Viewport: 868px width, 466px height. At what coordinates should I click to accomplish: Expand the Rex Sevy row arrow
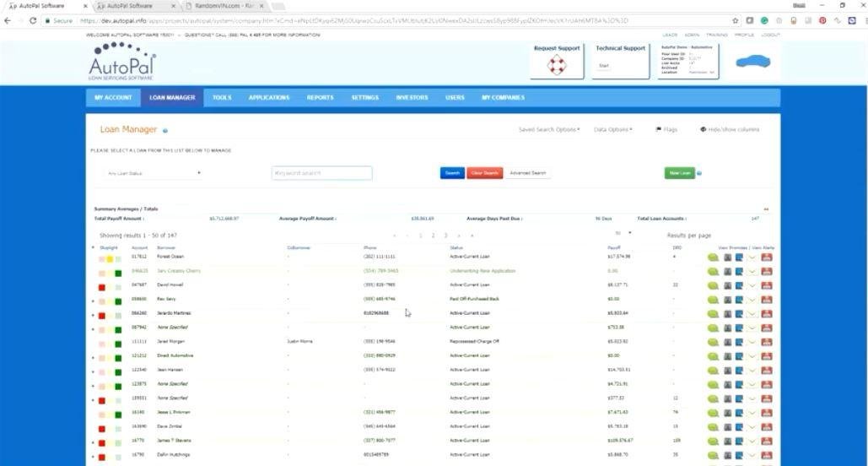point(93,300)
